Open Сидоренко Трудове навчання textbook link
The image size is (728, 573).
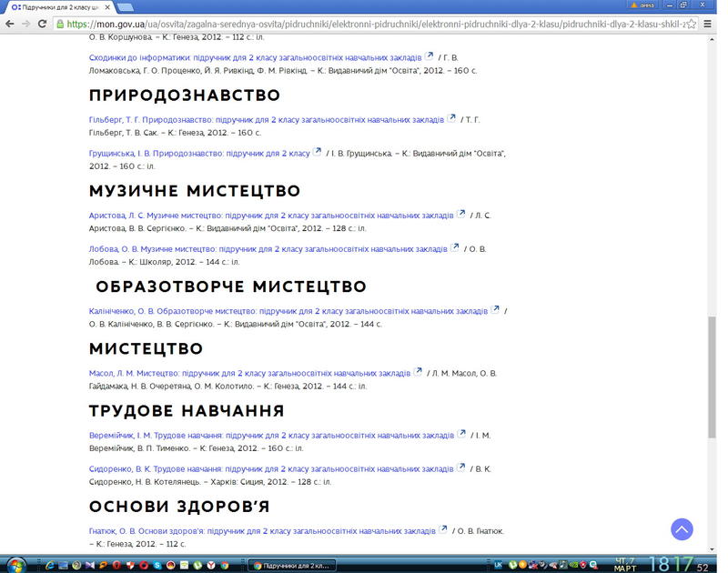271,468
